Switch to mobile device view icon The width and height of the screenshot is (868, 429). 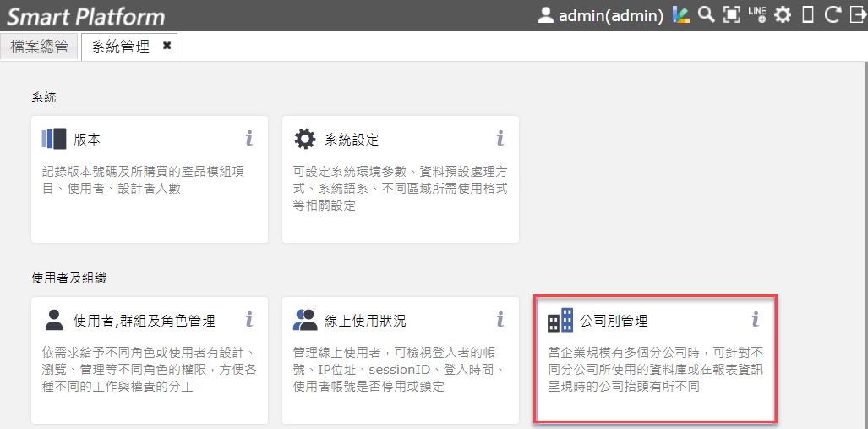tap(808, 15)
